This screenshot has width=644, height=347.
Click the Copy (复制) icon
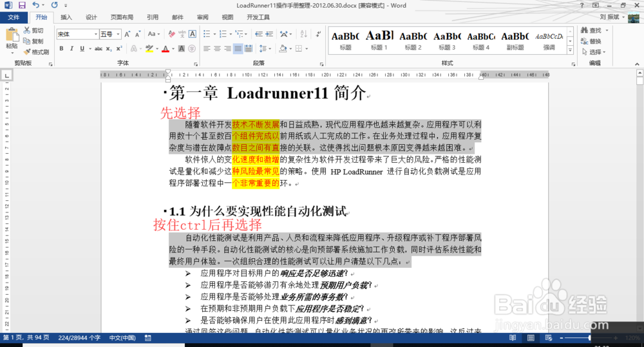click(26, 41)
